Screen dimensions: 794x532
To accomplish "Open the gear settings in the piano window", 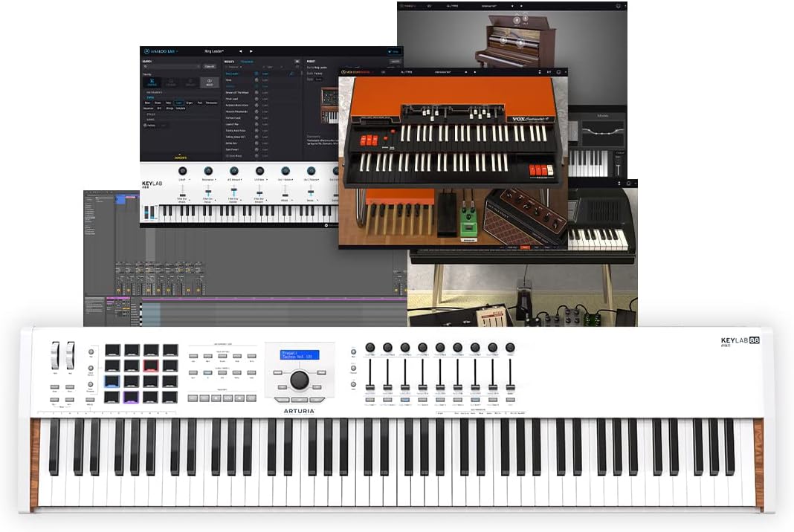I will click(619, 6).
